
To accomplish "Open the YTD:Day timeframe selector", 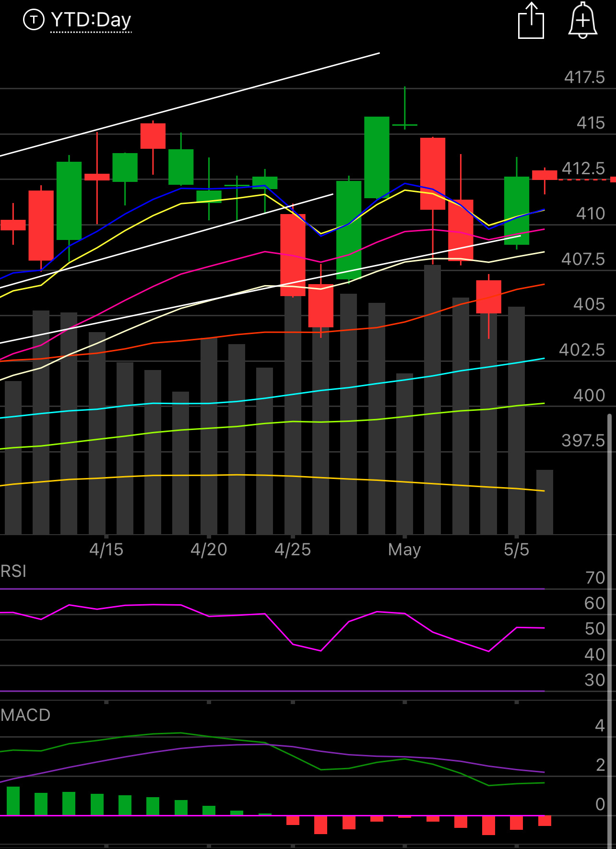I will point(91,20).
